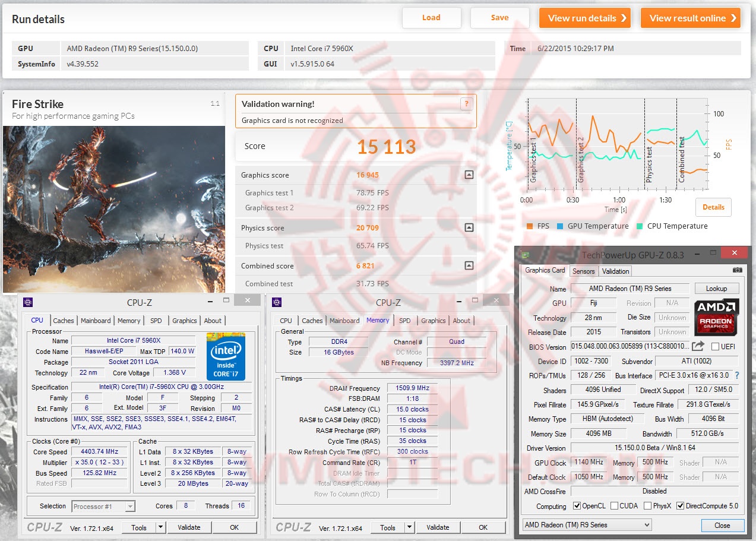The width and height of the screenshot is (756, 541).
Task: Click the Load button
Action: pyautogui.click(x=431, y=18)
